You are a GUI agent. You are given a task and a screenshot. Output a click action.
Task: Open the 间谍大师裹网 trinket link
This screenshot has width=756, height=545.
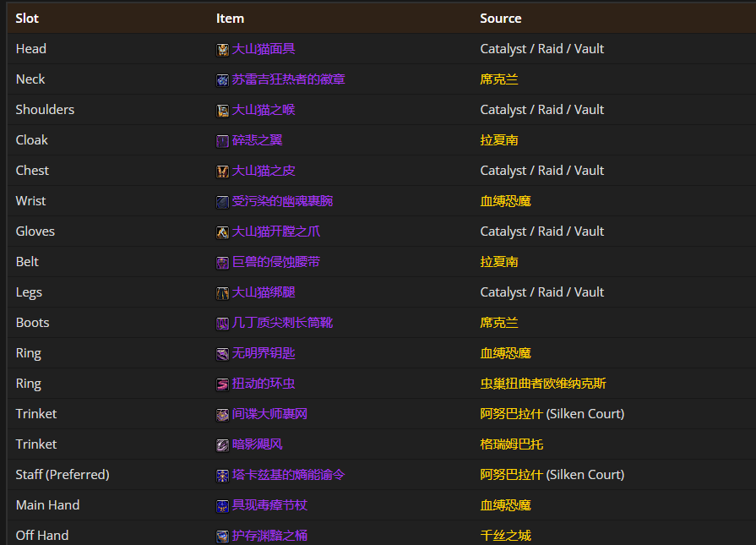point(269,414)
